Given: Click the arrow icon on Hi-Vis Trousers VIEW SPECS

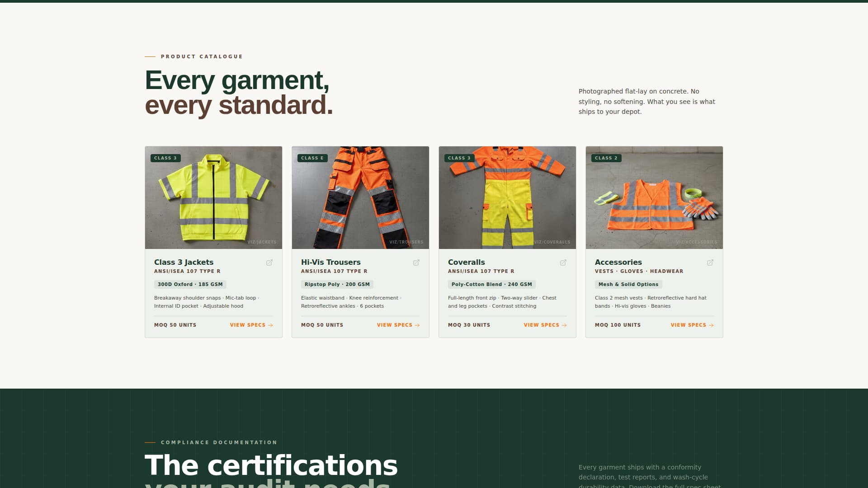Looking at the screenshot, I should [417, 325].
